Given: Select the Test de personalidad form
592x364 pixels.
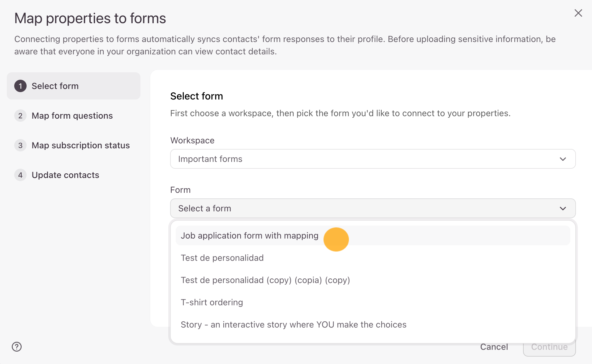Looking at the screenshot, I should [x=222, y=258].
